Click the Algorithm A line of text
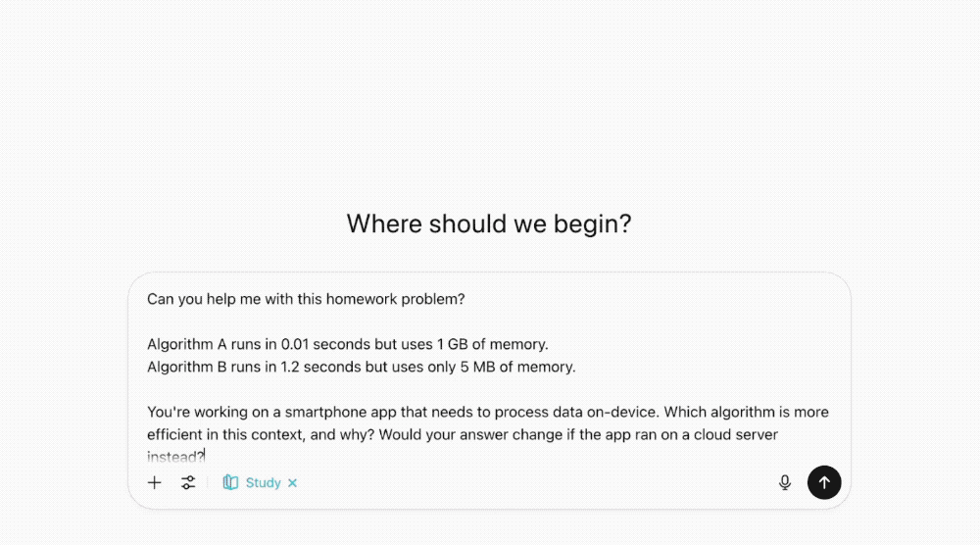The height and width of the screenshot is (545, 980). pos(347,344)
